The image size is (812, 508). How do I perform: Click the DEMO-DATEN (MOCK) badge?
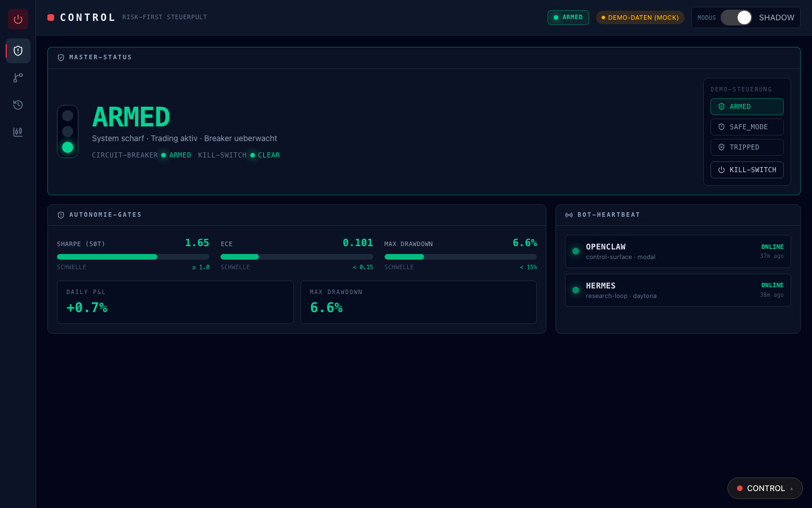[640, 17]
